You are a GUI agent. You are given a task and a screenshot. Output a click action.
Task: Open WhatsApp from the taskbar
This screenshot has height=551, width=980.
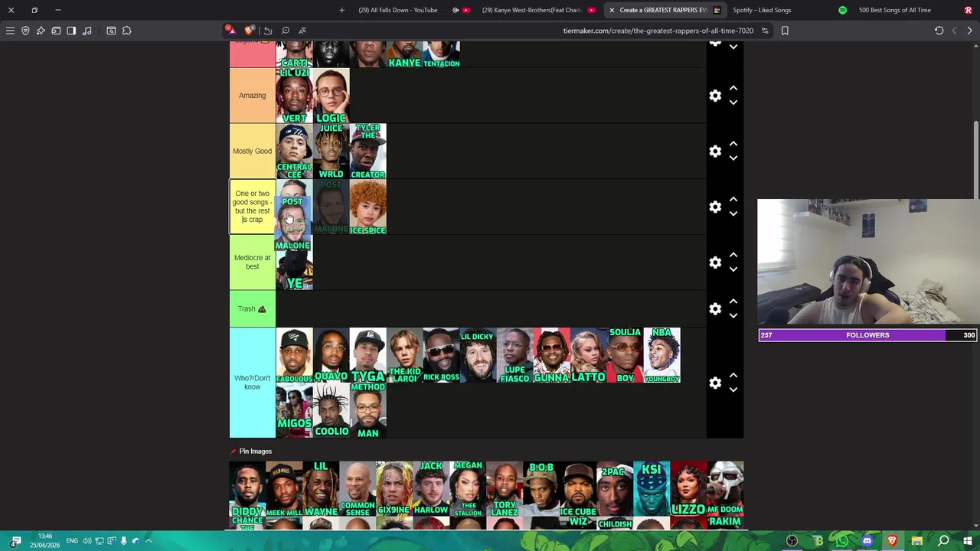click(842, 541)
